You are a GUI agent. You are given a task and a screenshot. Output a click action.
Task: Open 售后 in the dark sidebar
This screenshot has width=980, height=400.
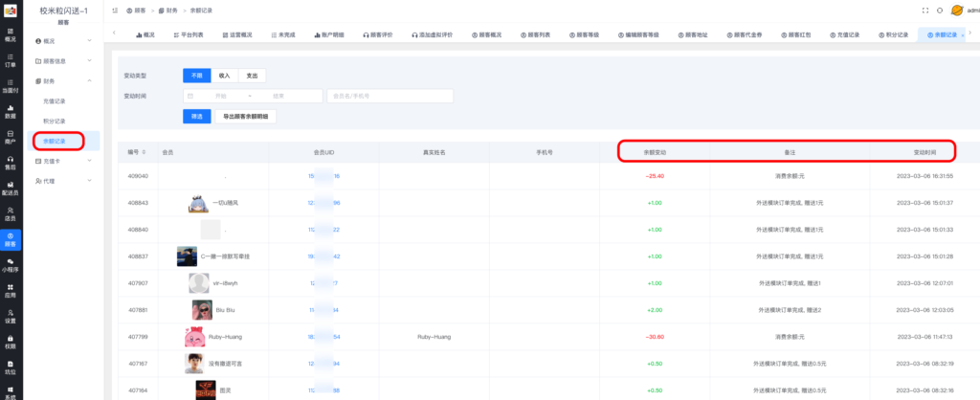[10, 163]
